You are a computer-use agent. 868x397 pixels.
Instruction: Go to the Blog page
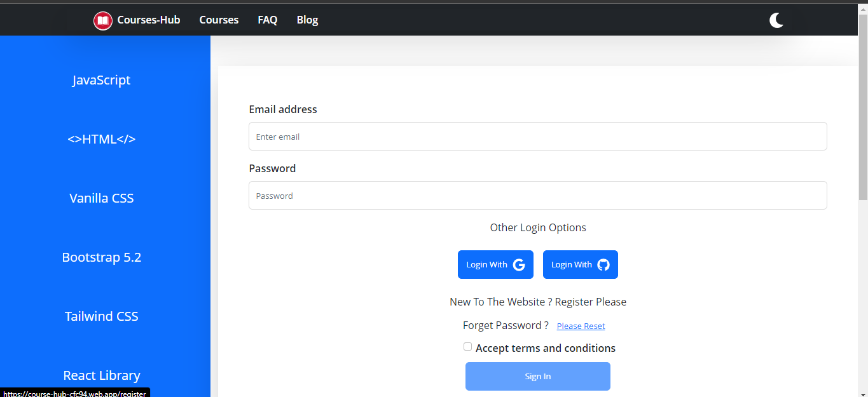(307, 20)
